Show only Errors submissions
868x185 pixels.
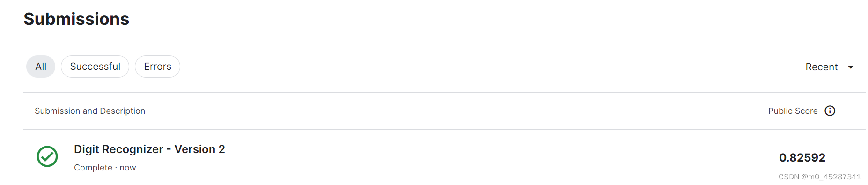157,67
